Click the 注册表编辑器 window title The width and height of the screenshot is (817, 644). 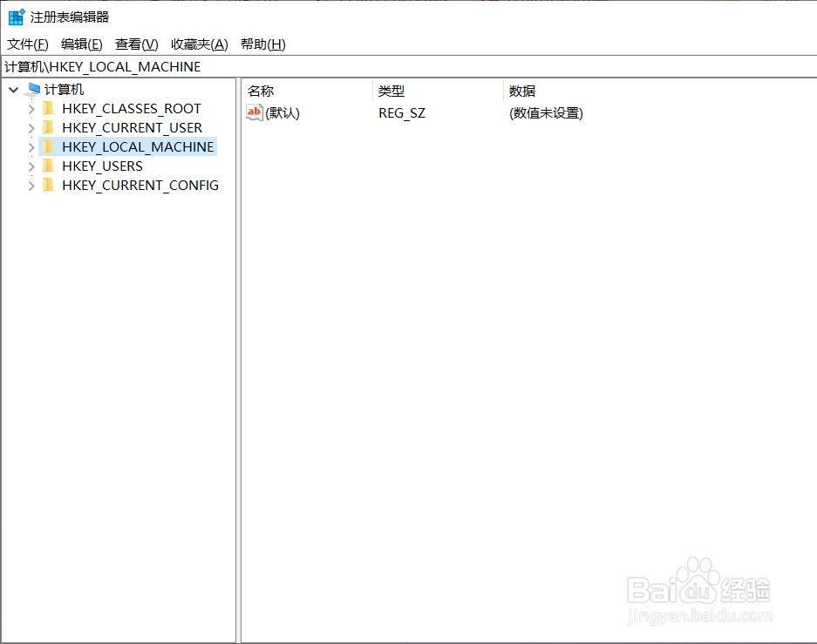pos(69,17)
